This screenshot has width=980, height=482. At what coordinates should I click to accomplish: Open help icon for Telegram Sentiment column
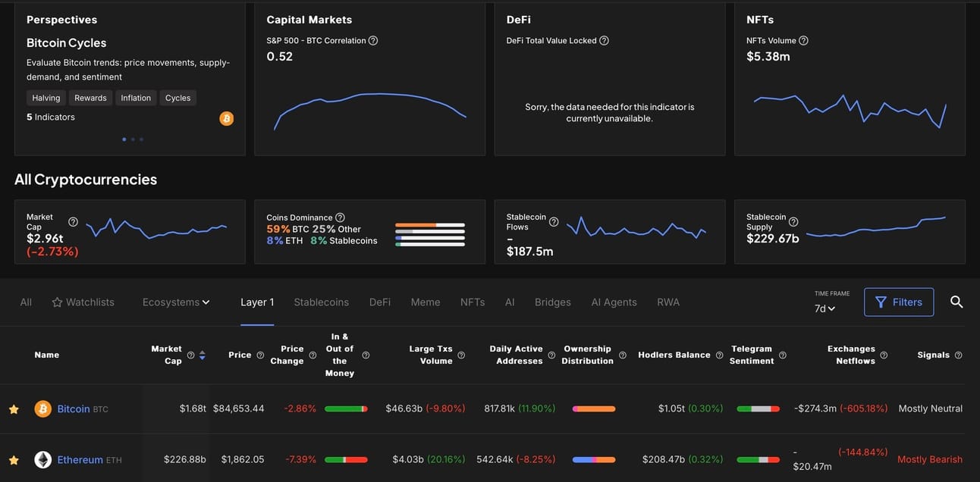pos(783,355)
